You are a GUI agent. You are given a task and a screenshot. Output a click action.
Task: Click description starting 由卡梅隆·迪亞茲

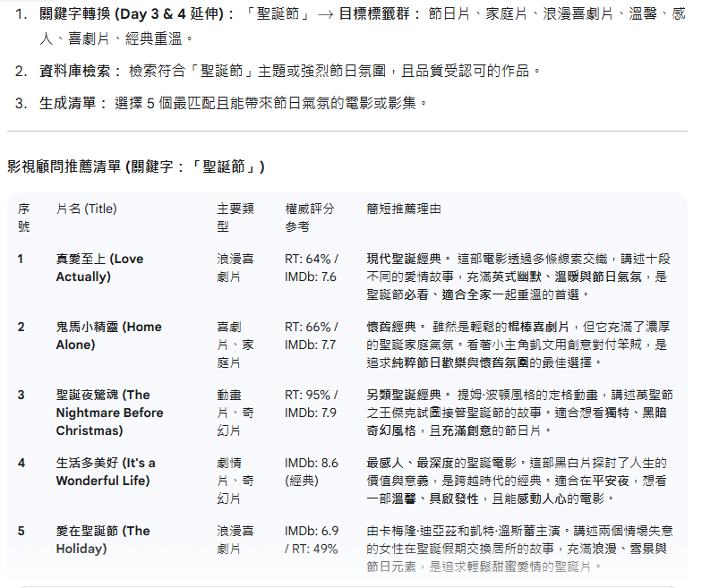[519, 549]
